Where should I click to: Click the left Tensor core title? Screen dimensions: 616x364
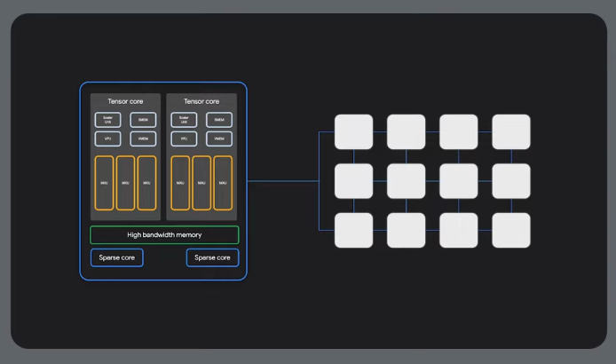pos(125,101)
